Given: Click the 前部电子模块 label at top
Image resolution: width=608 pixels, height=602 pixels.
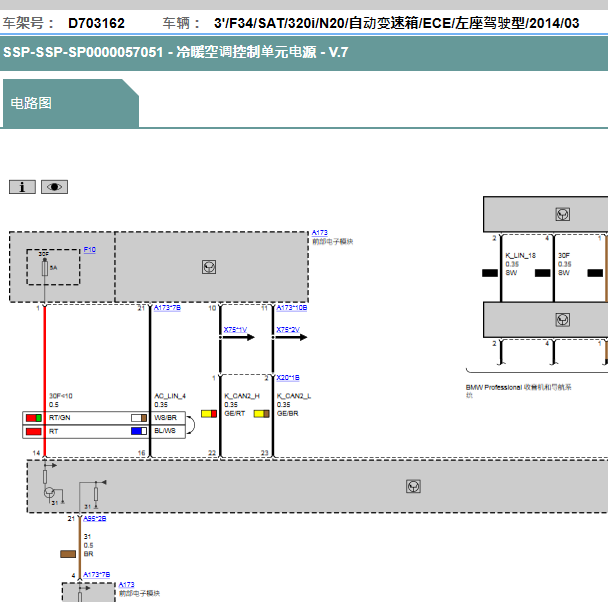Looking at the screenshot, I should (x=333, y=242).
